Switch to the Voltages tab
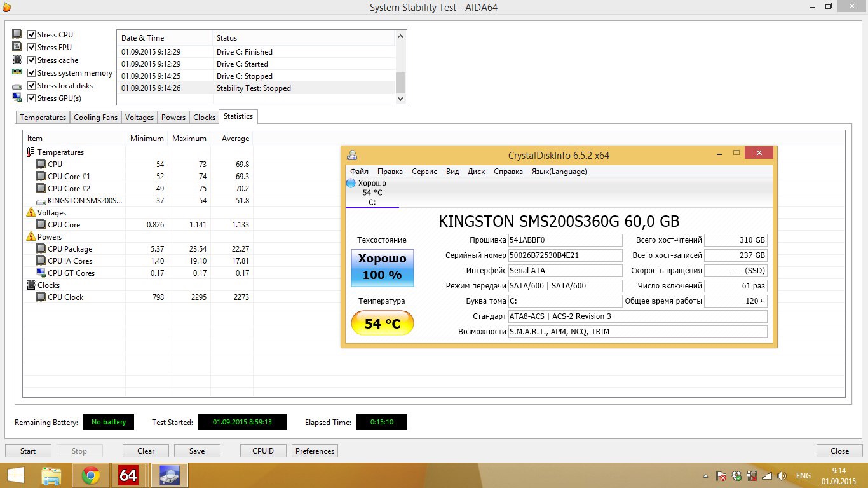 [x=140, y=118]
